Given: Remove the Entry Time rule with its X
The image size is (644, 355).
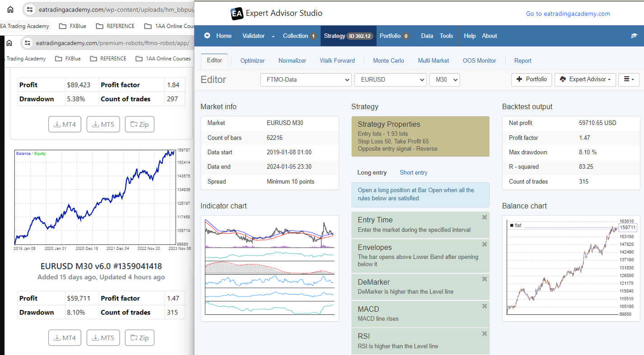Looking at the screenshot, I should pos(484,217).
